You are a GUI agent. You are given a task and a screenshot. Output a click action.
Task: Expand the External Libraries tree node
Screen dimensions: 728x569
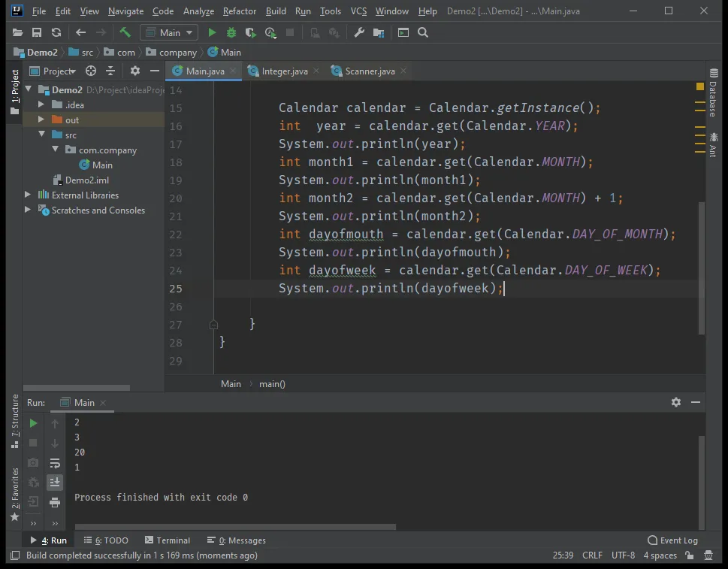(29, 195)
